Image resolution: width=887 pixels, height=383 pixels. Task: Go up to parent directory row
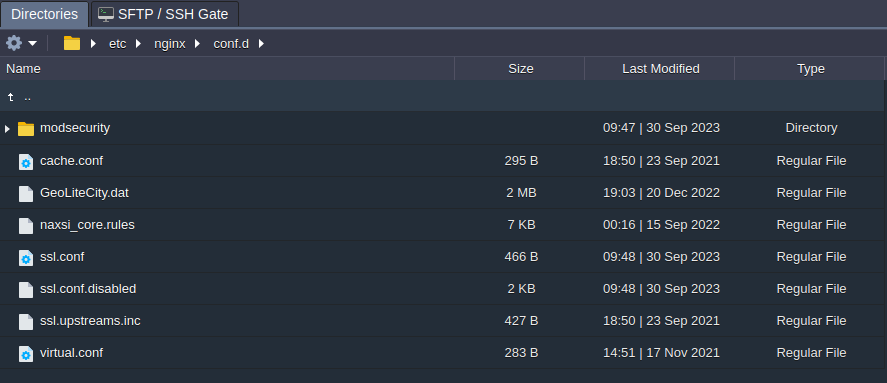click(444, 97)
